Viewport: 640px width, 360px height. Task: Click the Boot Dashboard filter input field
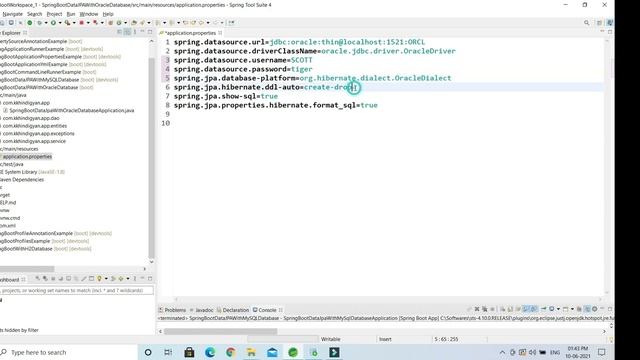pyautogui.click(x=77, y=290)
